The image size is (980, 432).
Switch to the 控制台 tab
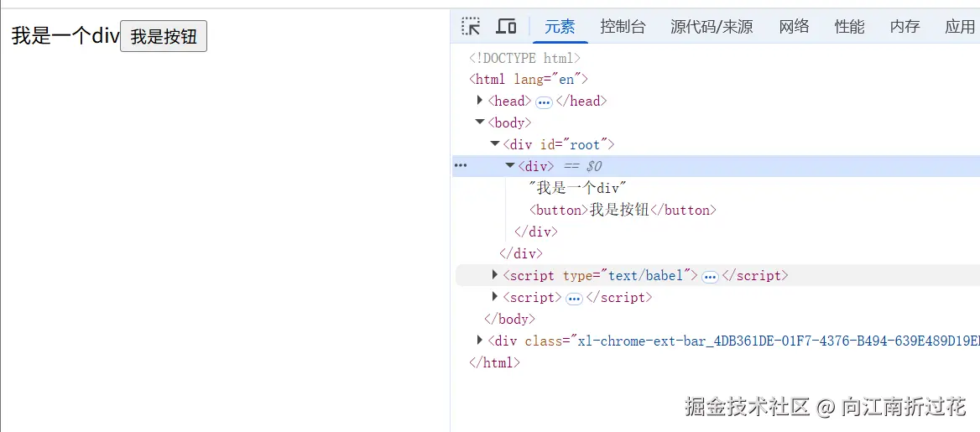[623, 26]
